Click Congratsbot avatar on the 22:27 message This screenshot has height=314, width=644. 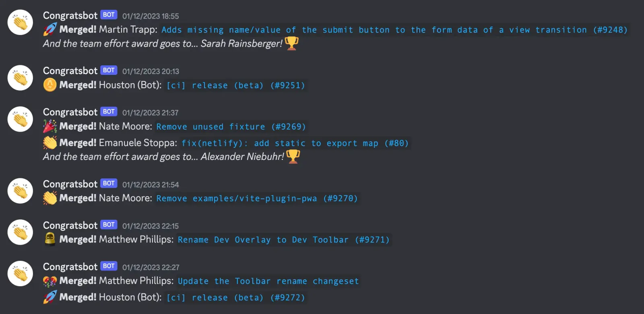[20, 274]
